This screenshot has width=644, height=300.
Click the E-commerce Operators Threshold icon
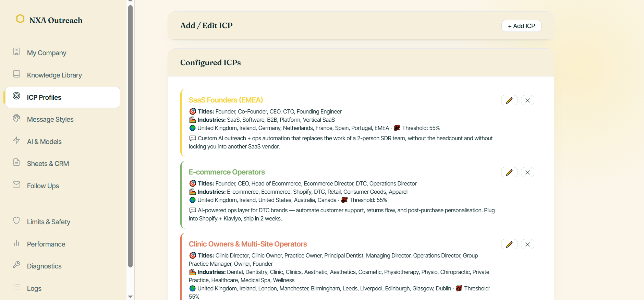click(x=344, y=200)
